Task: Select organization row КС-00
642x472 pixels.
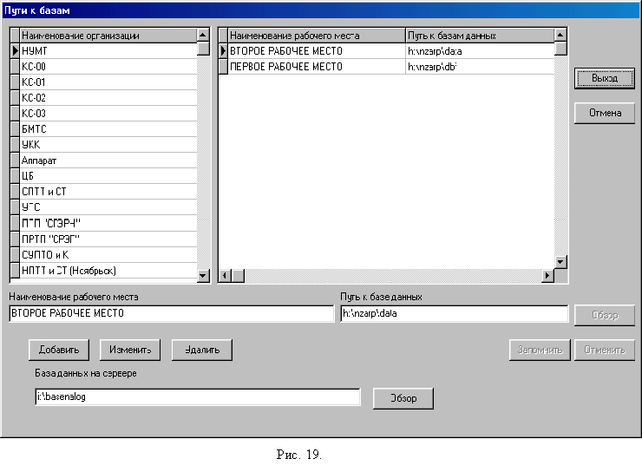Action: click(x=109, y=66)
